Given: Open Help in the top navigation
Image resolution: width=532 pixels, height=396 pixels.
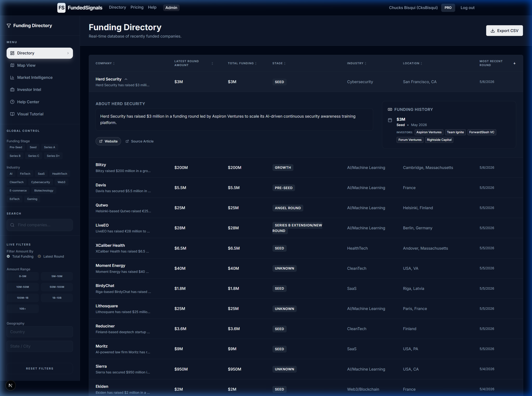Looking at the screenshot, I should click(x=152, y=7).
